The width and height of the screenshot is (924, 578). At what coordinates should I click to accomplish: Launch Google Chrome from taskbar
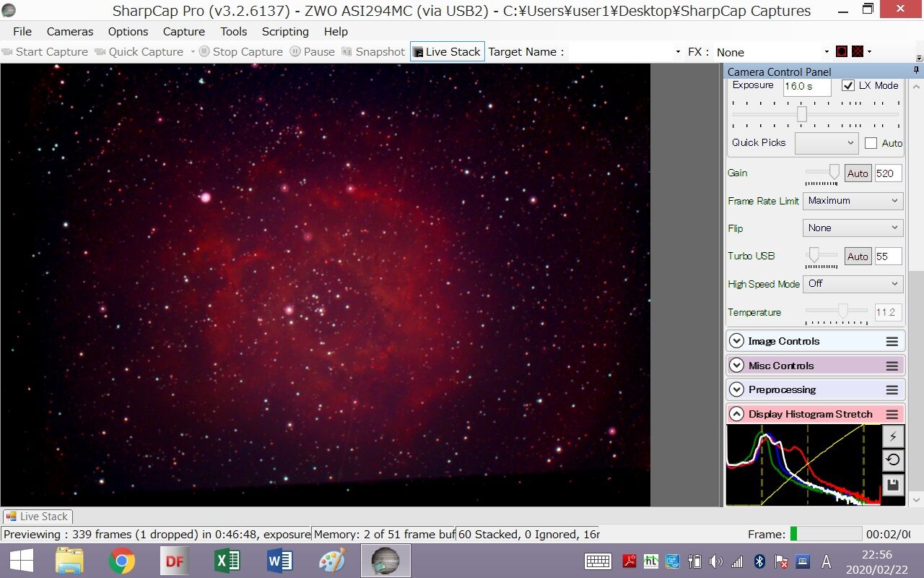click(122, 561)
